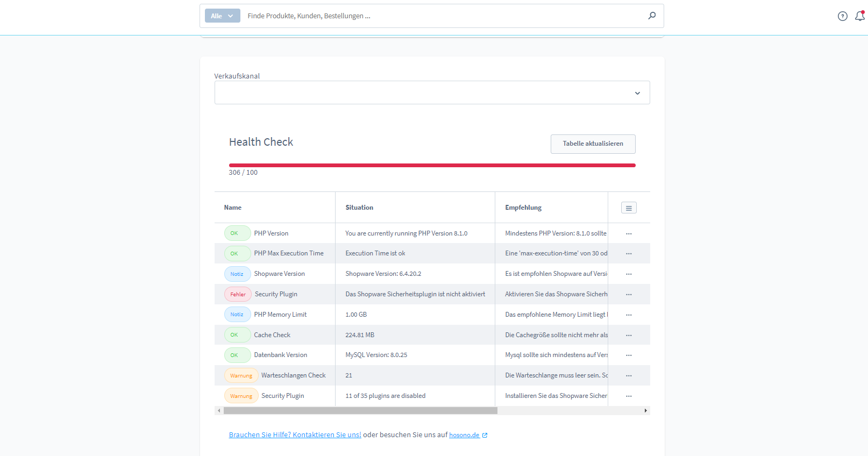
Task: Click the scroll right arrow of table
Action: (x=646, y=411)
